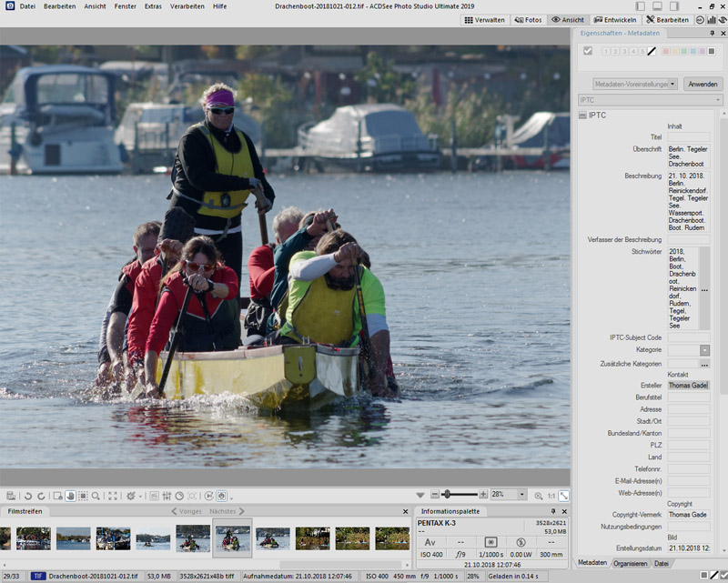Click the 1:1 actual size button
The image size is (728, 583).
pyautogui.click(x=551, y=496)
